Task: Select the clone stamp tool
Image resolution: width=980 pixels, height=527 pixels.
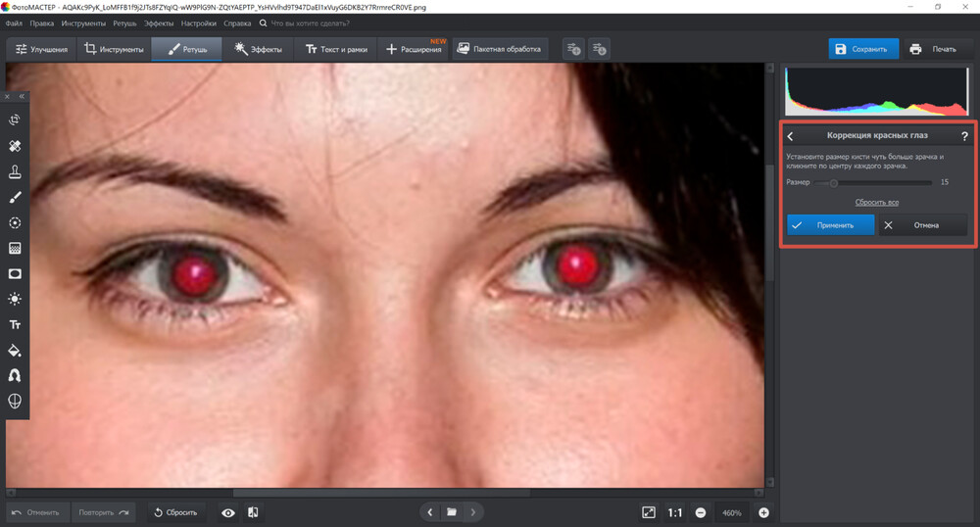Action: coord(16,171)
